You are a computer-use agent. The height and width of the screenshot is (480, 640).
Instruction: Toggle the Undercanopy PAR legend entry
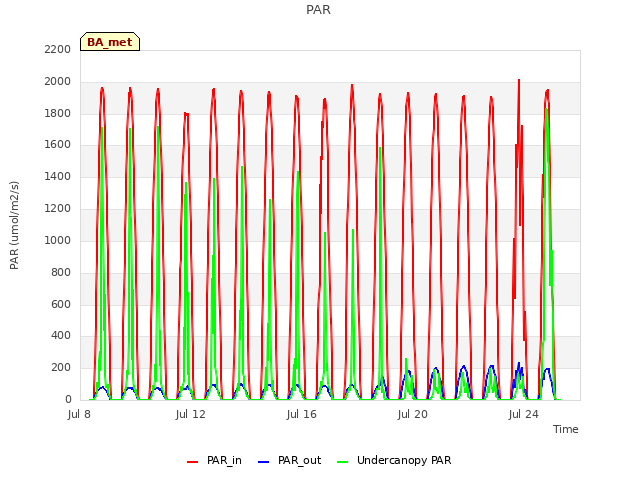(394, 460)
